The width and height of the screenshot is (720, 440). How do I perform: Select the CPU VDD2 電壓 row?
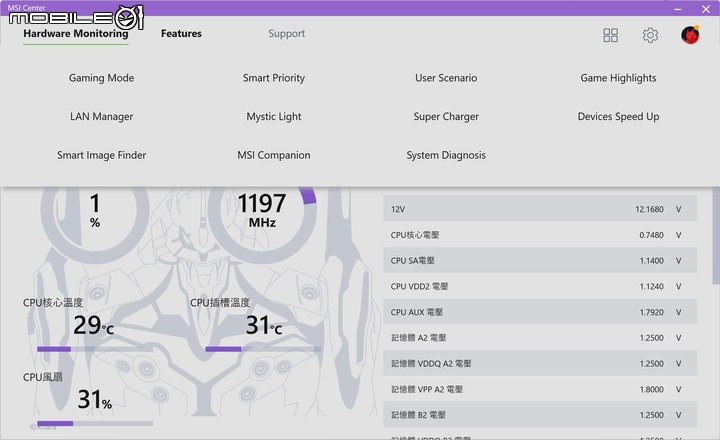pyautogui.click(x=540, y=286)
